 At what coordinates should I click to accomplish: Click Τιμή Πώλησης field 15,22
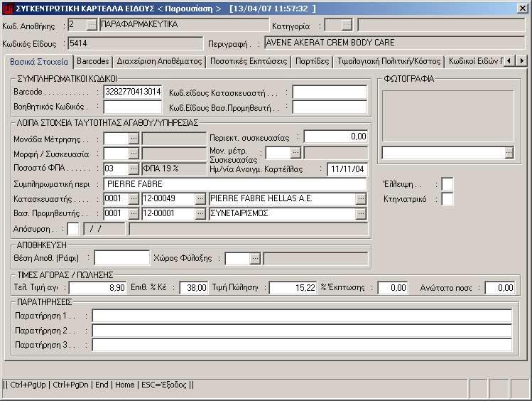293,288
